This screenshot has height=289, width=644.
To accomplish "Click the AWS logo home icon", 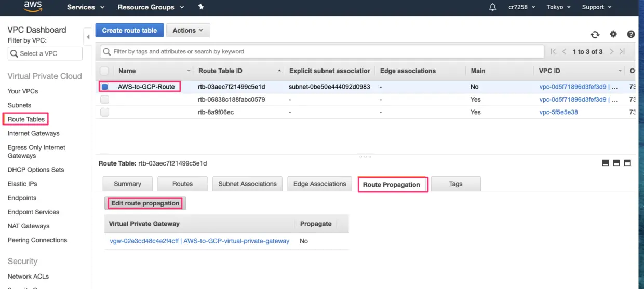I will pyautogui.click(x=33, y=7).
